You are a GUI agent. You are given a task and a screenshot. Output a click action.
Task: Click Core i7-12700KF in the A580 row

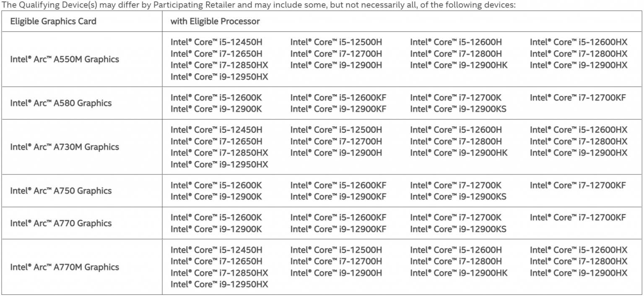click(578, 98)
